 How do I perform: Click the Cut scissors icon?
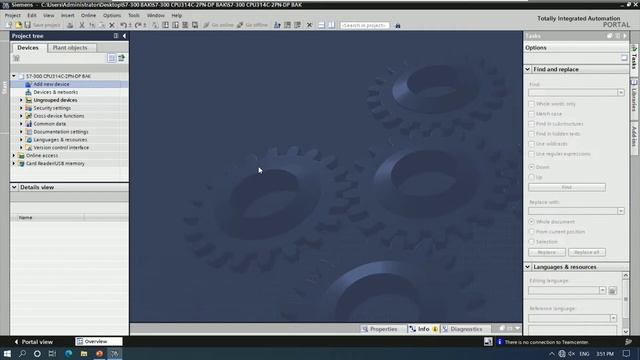pyautogui.click(x=82, y=25)
